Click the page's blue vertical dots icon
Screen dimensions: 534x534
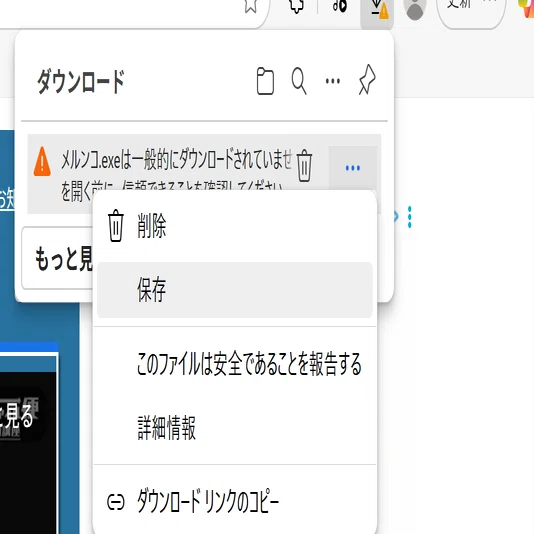click(409, 217)
